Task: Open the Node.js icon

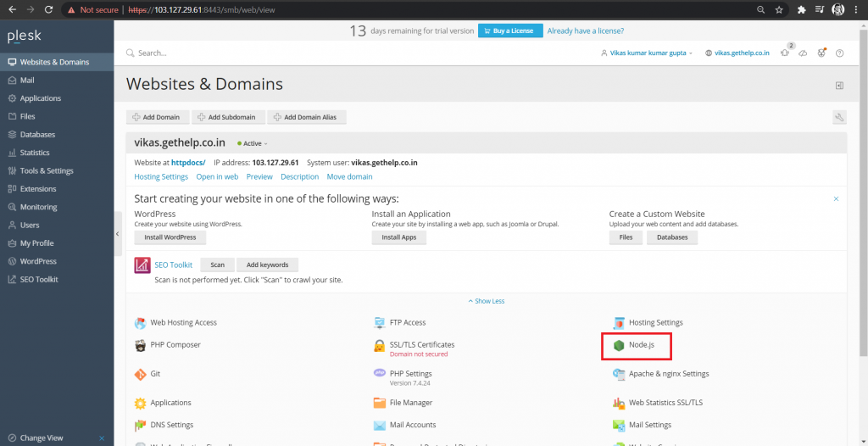Action: 620,345
